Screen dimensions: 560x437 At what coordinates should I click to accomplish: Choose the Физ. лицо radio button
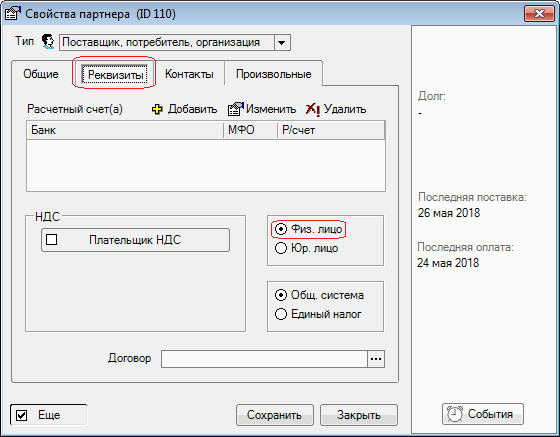click(281, 229)
